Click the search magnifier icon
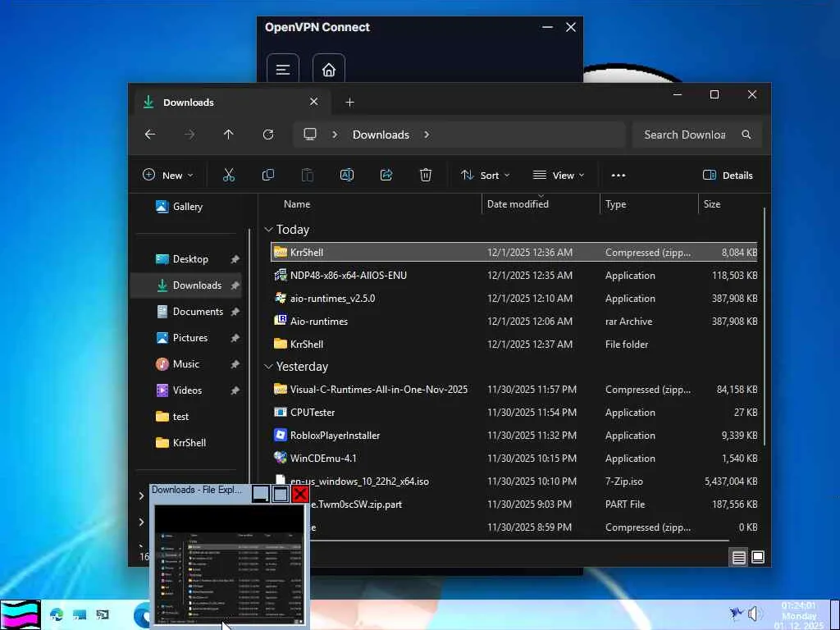The image size is (840, 630). coord(746,135)
